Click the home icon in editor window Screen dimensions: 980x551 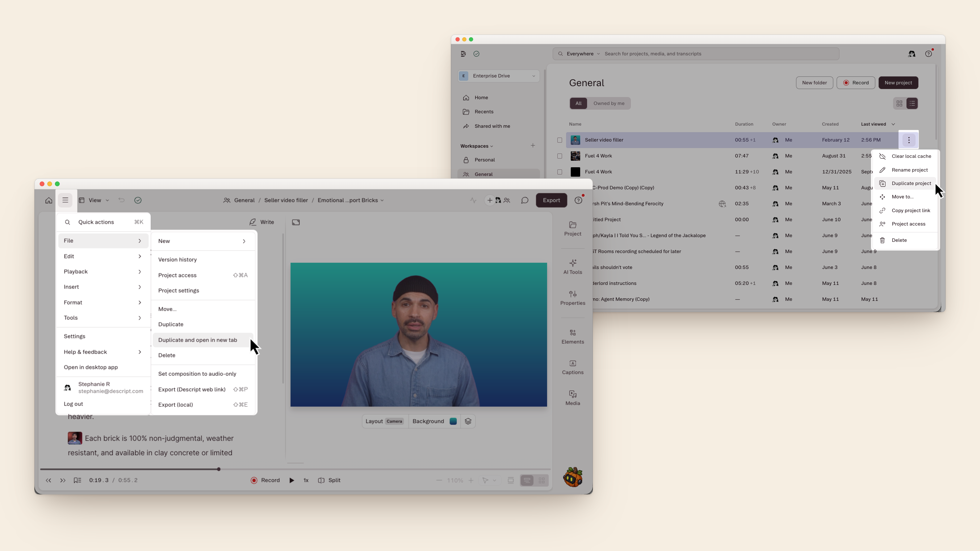point(49,201)
